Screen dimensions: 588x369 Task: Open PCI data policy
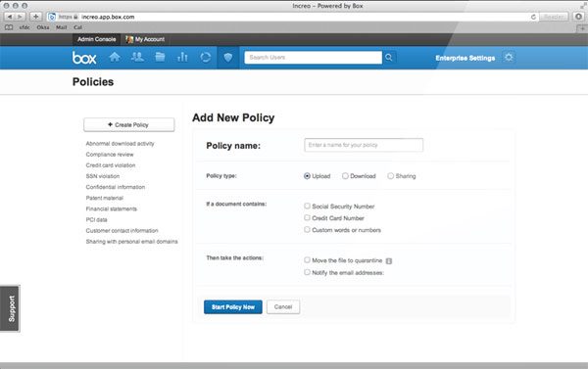coord(96,220)
